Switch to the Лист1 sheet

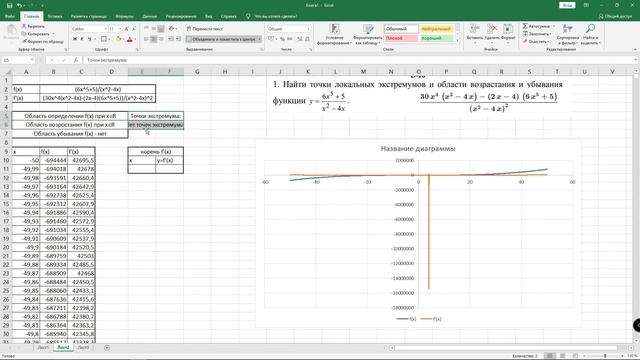(x=43, y=347)
